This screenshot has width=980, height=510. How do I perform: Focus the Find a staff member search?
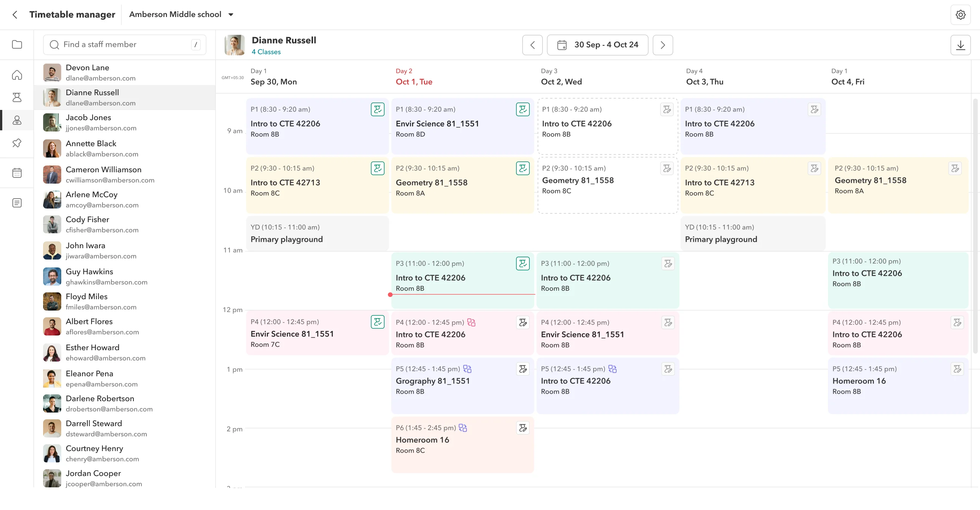click(124, 45)
